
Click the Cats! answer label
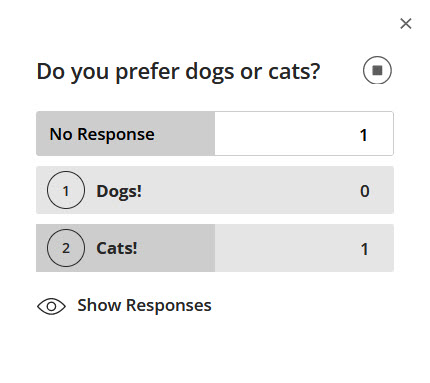pos(117,248)
